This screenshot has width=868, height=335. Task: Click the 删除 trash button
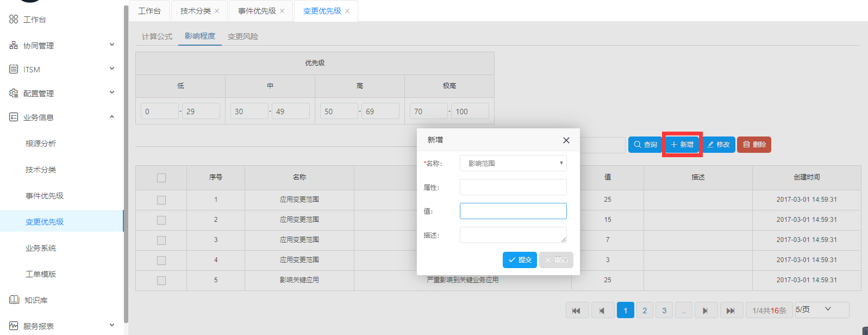(x=754, y=145)
